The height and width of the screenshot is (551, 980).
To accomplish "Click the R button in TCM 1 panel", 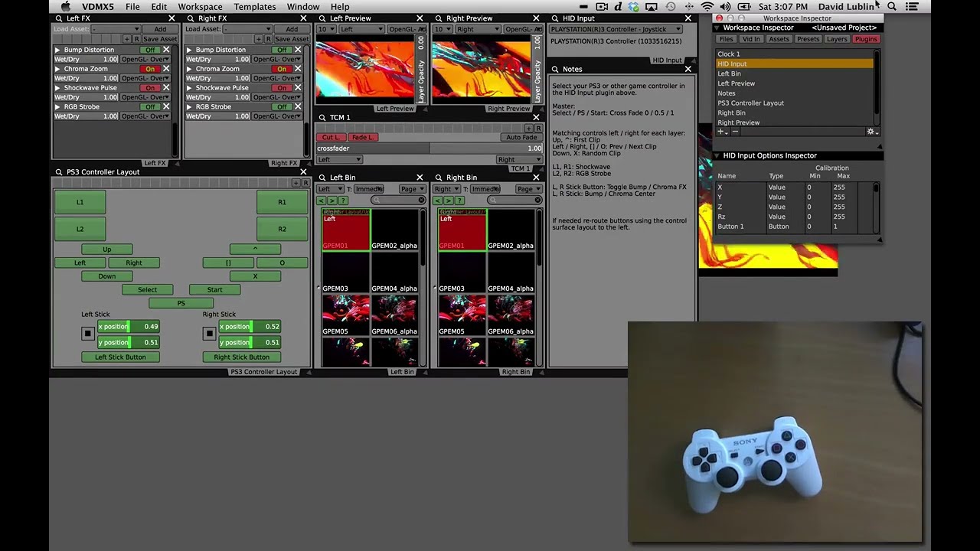I will [x=538, y=129].
